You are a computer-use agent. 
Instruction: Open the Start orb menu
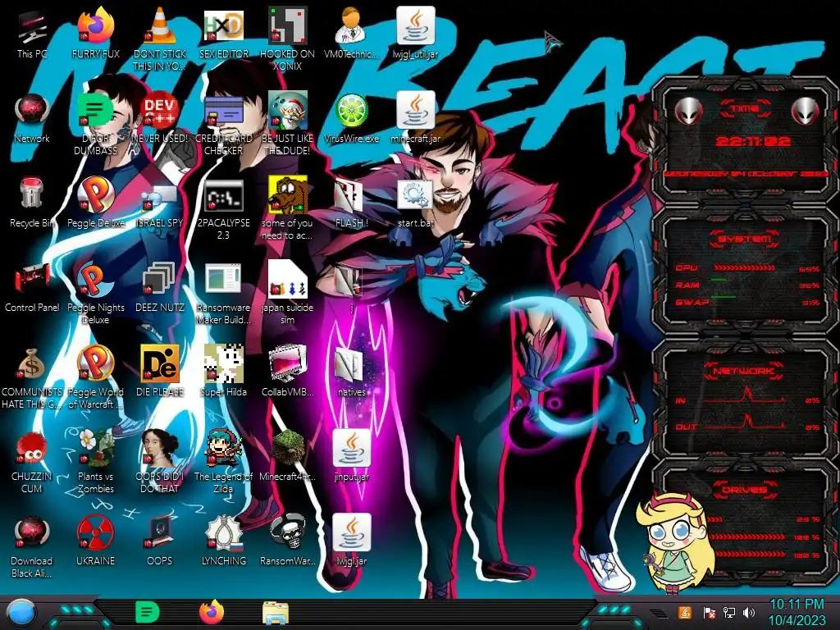coord(21,613)
